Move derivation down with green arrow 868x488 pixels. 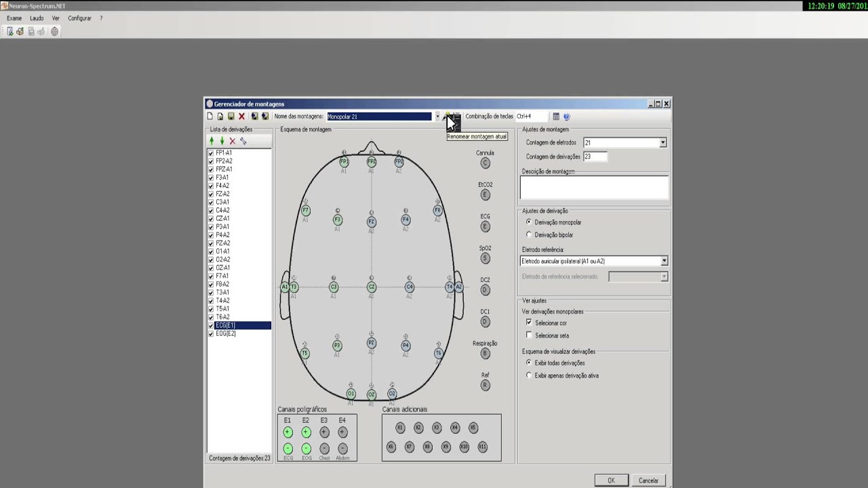[x=222, y=141]
